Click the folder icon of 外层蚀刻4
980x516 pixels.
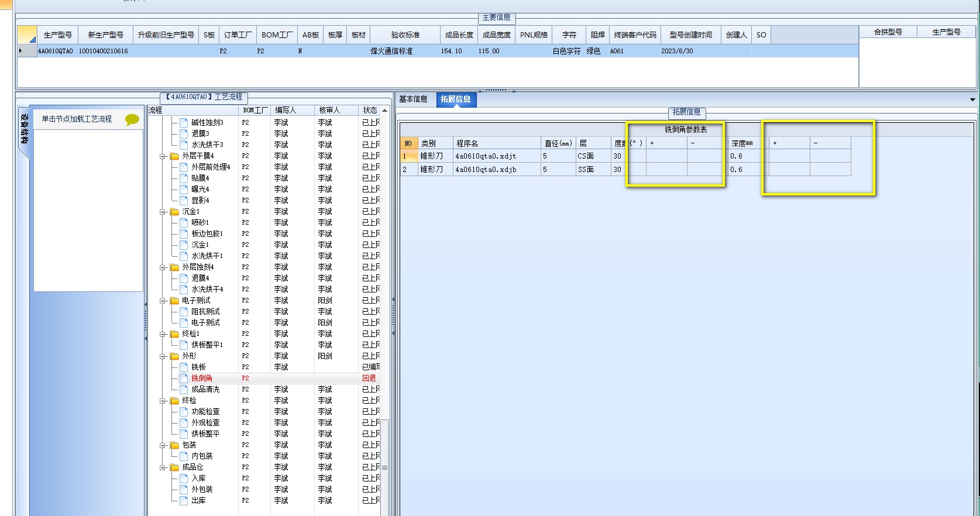pyautogui.click(x=174, y=267)
